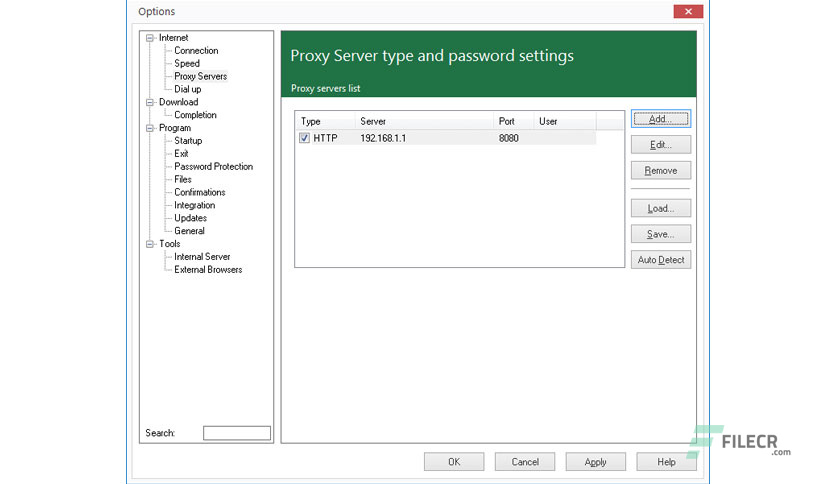Close the Options dialog window

click(688, 11)
